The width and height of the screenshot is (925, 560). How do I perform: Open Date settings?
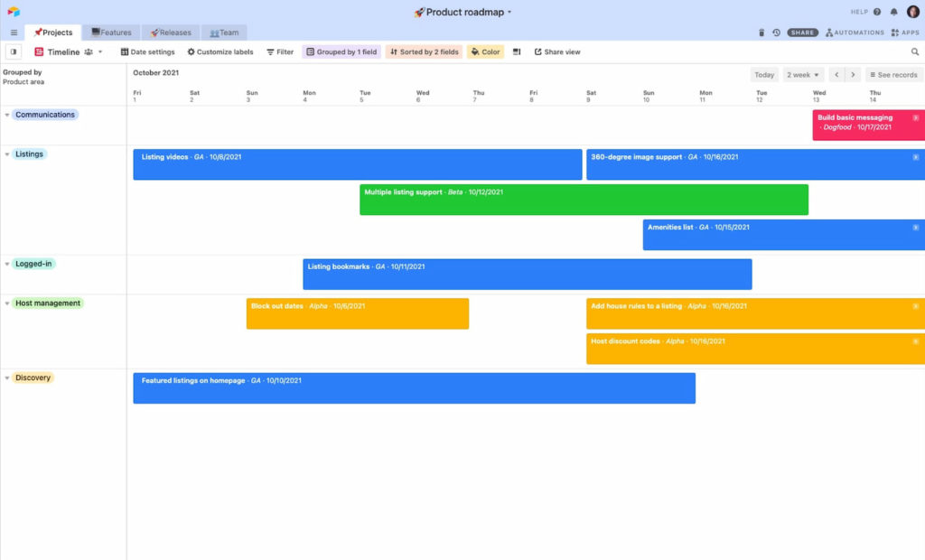(x=147, y=51)
